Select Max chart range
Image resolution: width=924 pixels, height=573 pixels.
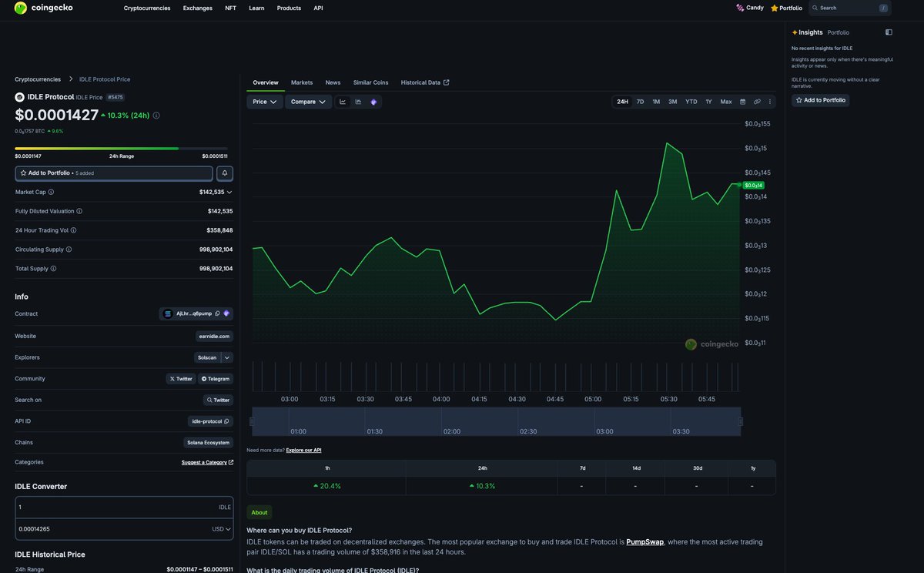726,102
